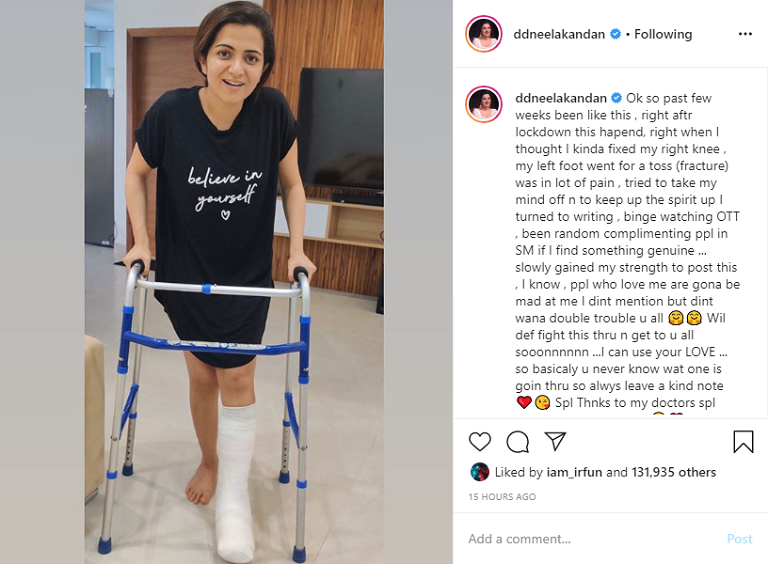Open ddneelakandan profile from header username
Screen dimensions: 768x564
[559, 34]
